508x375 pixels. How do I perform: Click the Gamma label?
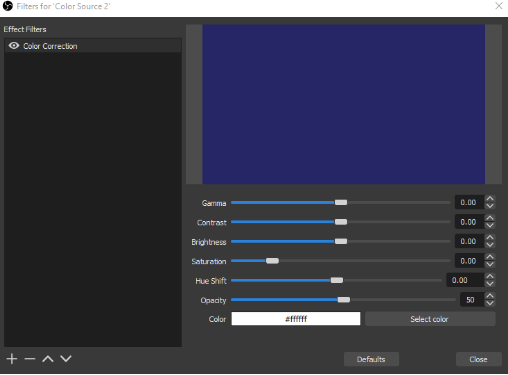[x=214, y=203]
